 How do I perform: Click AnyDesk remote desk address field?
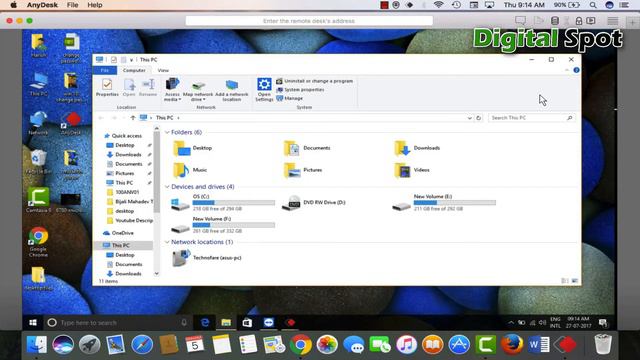point(309,21)
